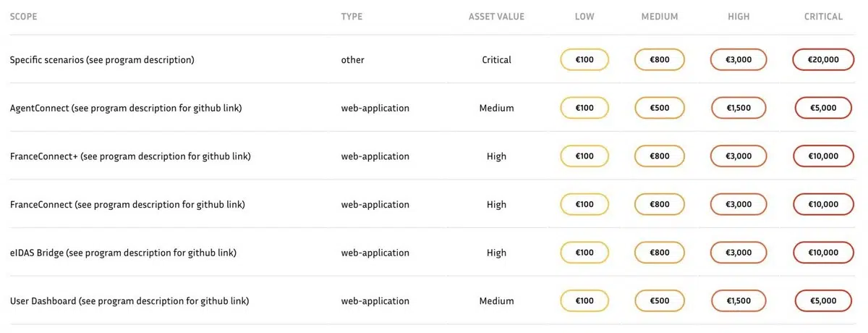Click the SCOPE column header
Image resolution: width=868 pixels, height=333 pixels.
point(24,17)
